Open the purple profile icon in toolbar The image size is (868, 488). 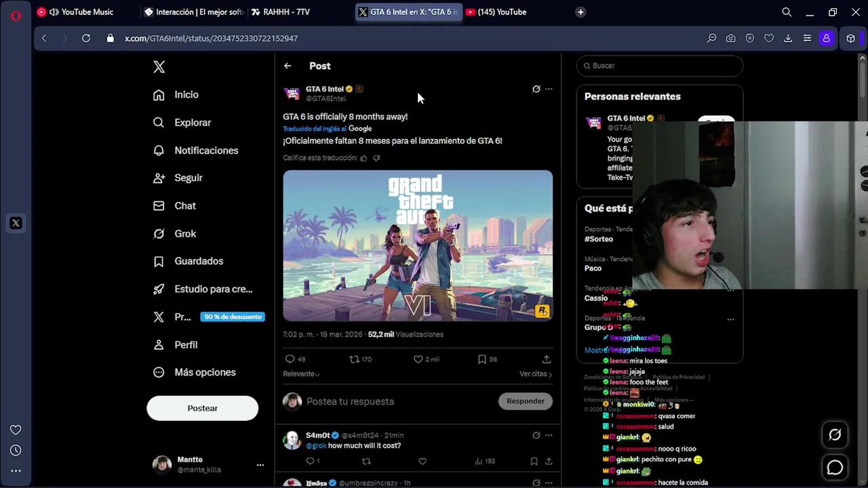coord(826,39)
